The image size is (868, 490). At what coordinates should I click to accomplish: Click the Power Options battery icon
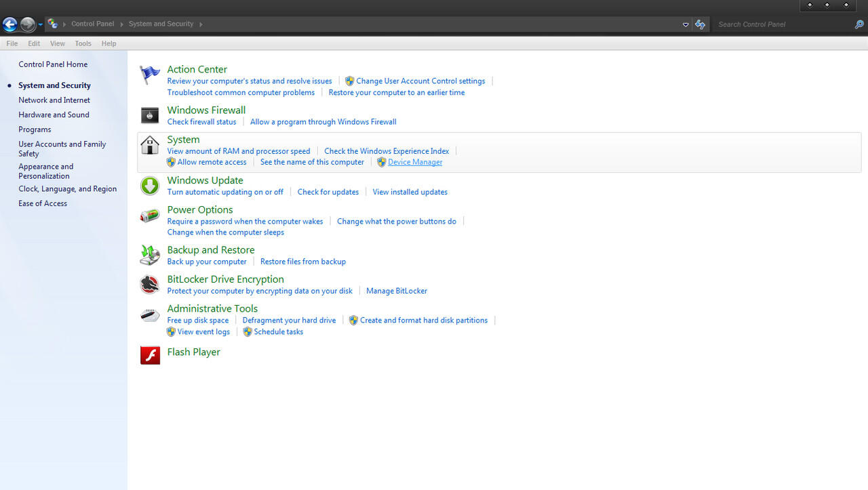150,216
